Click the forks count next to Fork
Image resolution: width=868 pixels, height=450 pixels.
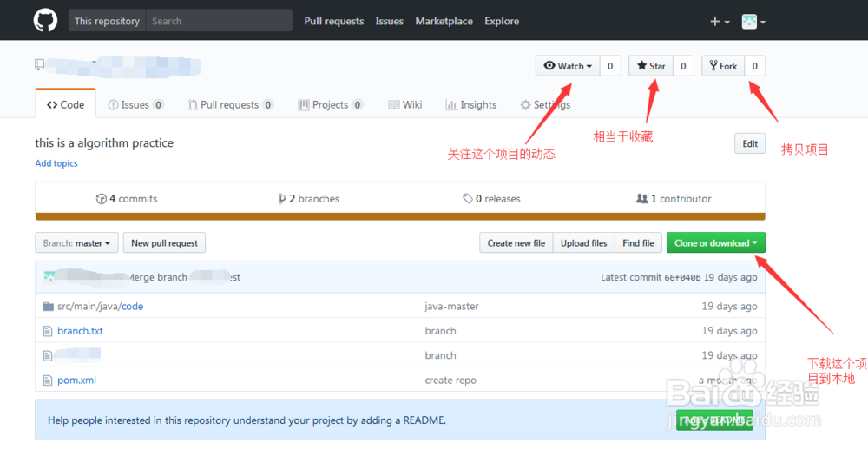754,66
